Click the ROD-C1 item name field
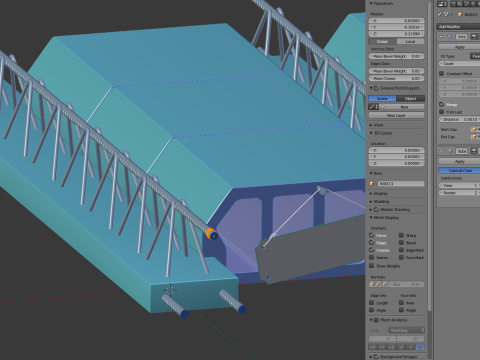Screen dimensions: 480x360 point(401,184)
